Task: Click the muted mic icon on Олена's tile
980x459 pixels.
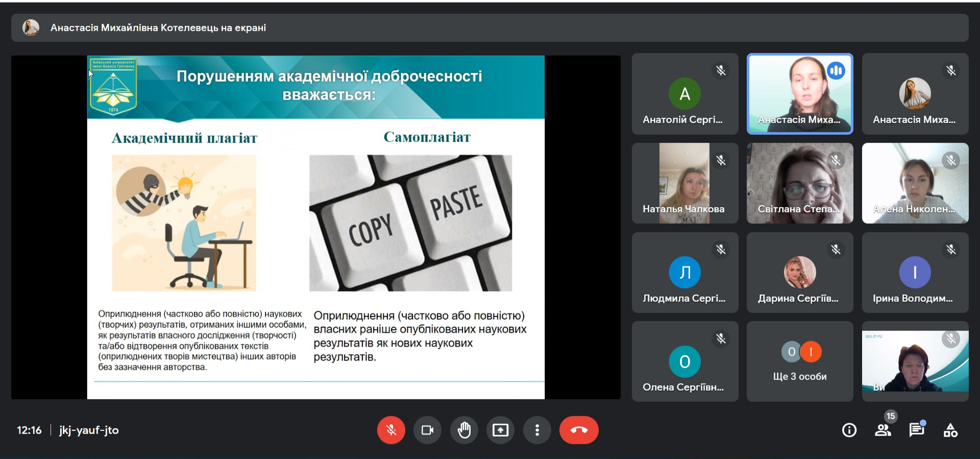Action: pos(721,339)
